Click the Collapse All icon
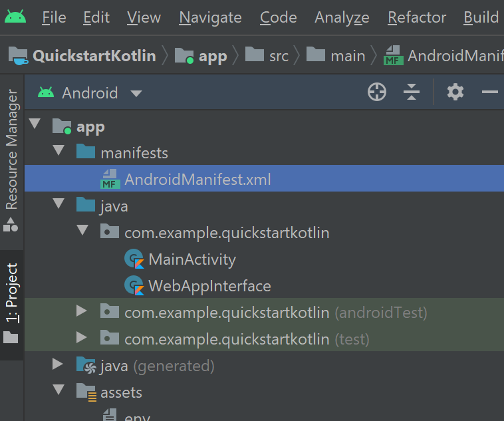This screenshot has width=504, height=421. coord(412,92)
